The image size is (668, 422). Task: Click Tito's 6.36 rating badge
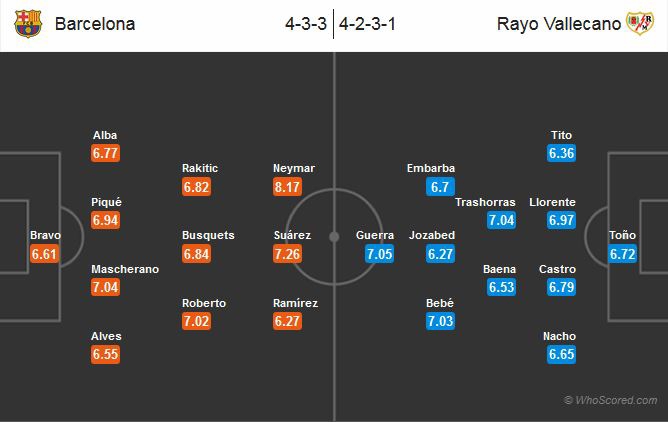[561, 153]
